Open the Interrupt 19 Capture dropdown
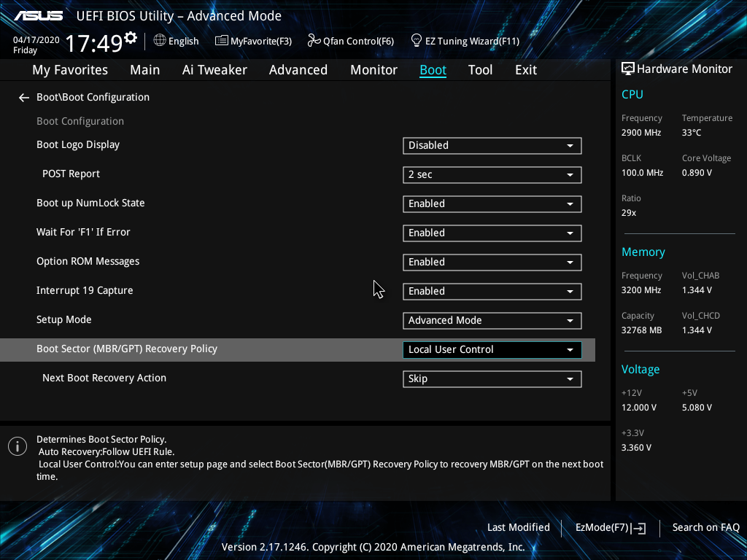The width and height of the screenshot is (747, 560). click(x=492, y=292)
